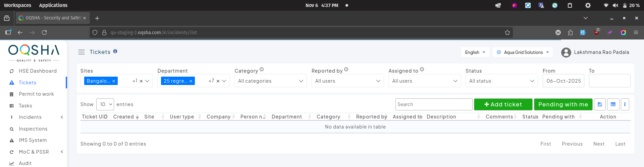The height and width of the screenshot is (167, 644).
Task: Open the three-dot more options button
Action: pyautogui.click(x=625, y=104)
